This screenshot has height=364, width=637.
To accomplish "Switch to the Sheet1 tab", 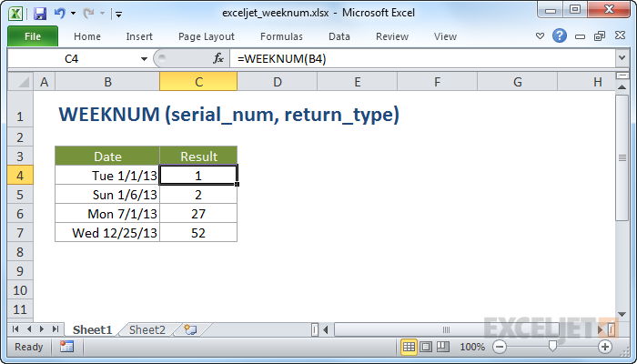I will 92,329.
